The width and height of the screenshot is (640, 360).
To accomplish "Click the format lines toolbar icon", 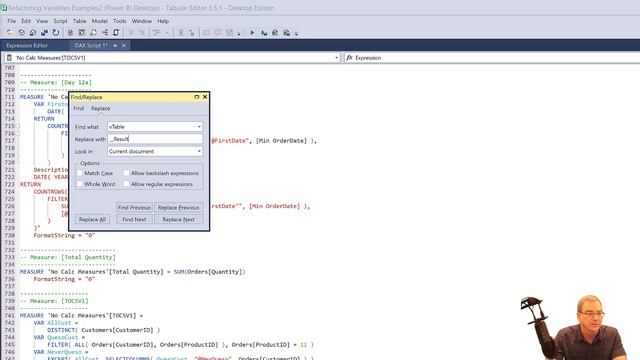I will click(x=156, y=33).
